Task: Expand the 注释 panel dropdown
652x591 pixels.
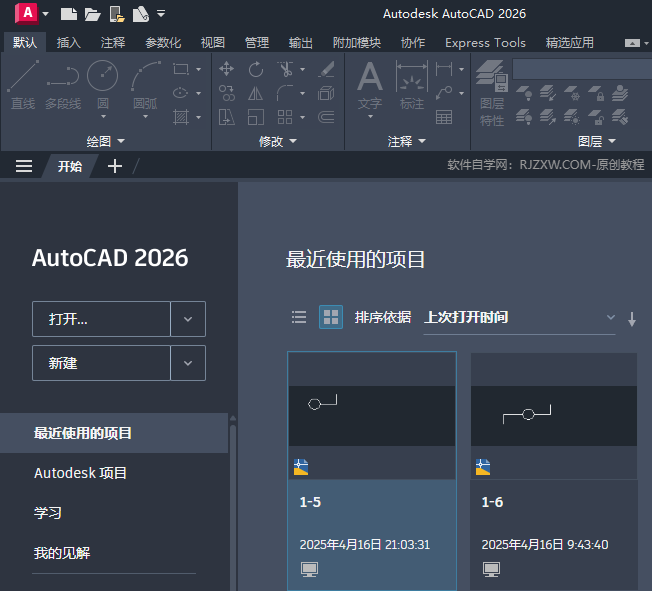Action: (407, 141)
